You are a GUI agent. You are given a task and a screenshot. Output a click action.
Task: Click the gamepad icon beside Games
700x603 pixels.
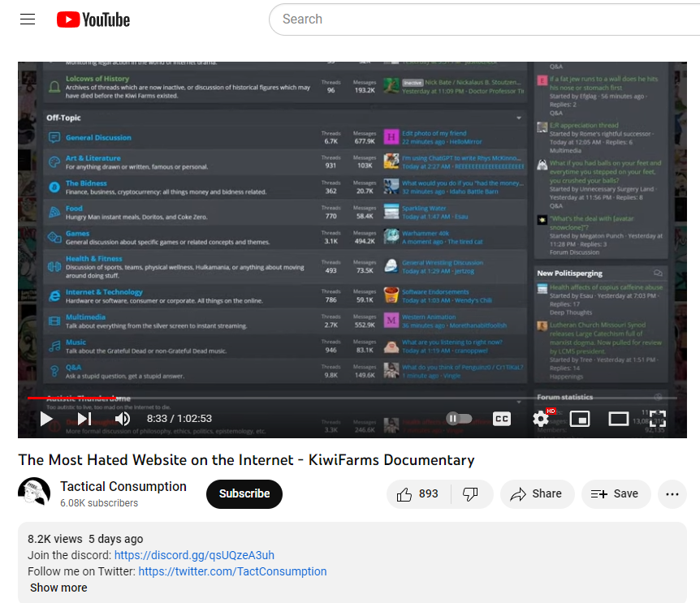coord(54,237)
